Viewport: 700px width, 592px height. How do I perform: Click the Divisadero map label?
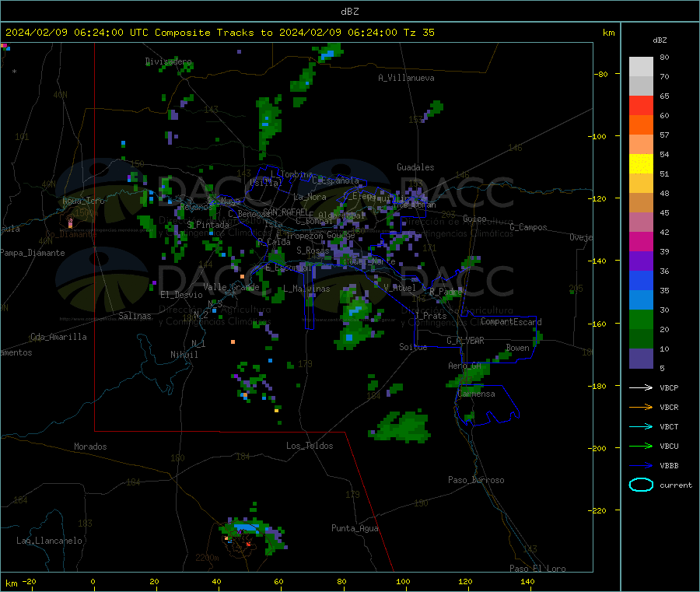[168, 61]
